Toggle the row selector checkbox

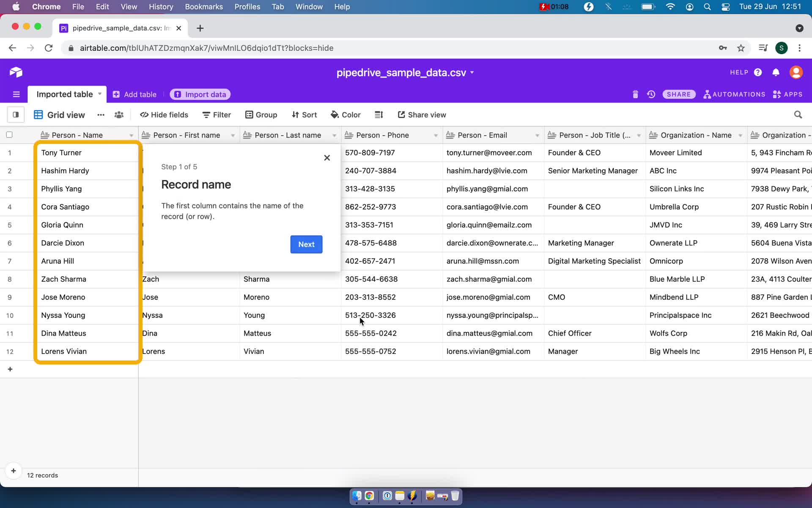tap(9, 135)
